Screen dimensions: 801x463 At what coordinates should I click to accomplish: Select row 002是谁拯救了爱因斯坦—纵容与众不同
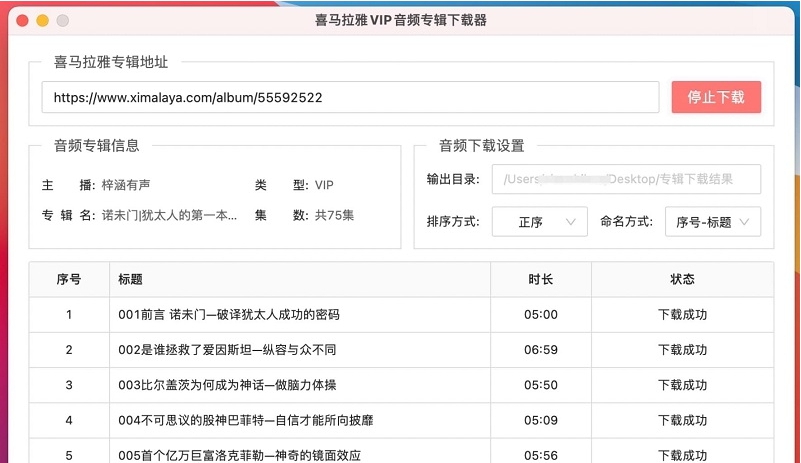click(402, 350)
